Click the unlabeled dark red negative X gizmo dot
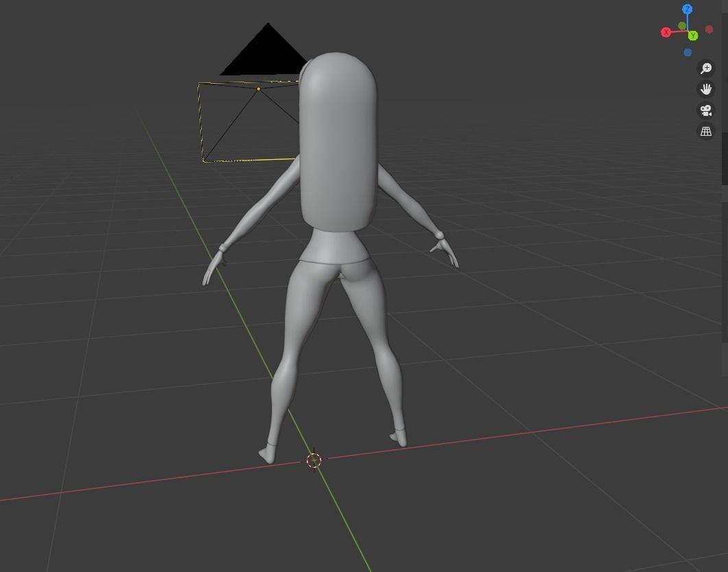728x572 pixels. [709, 29]
